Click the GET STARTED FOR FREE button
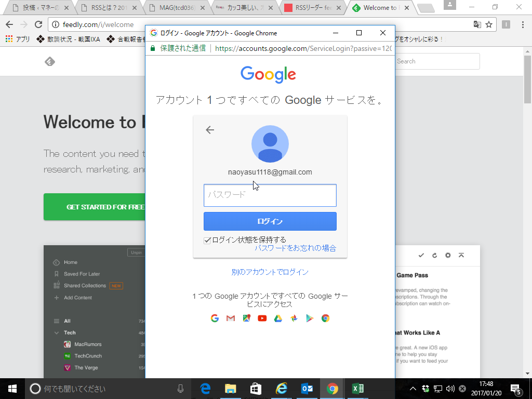 click(x=95, y=207)
